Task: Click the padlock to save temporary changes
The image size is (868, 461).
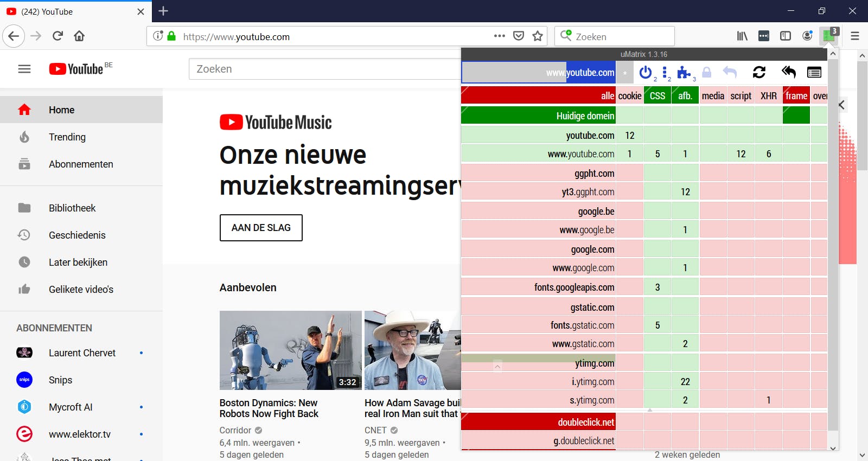Action: [x=706, y=72]
